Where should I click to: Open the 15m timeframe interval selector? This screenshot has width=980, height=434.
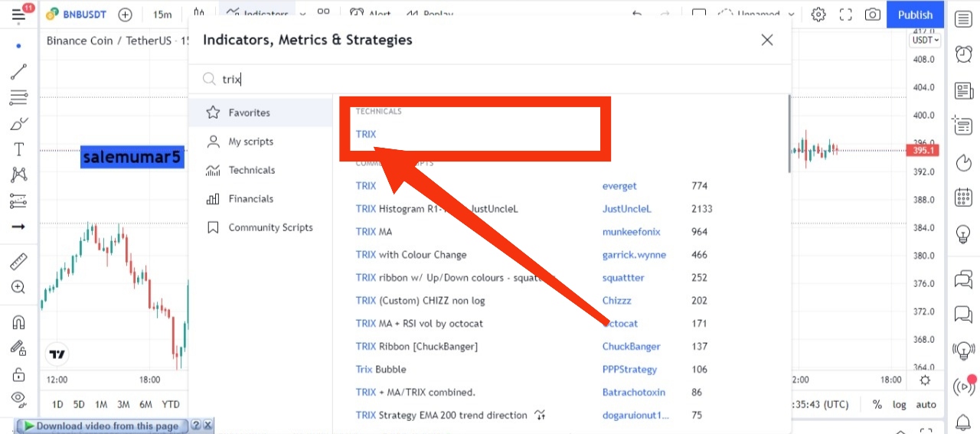[x=162, y=15]
